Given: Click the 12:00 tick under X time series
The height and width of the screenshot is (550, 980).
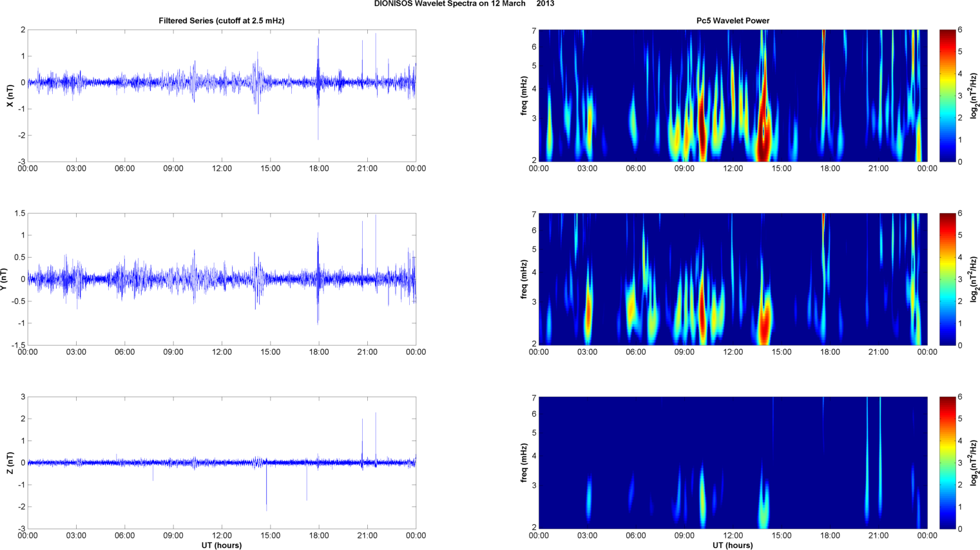Looking at the screenshot, I should pos(222,169).
